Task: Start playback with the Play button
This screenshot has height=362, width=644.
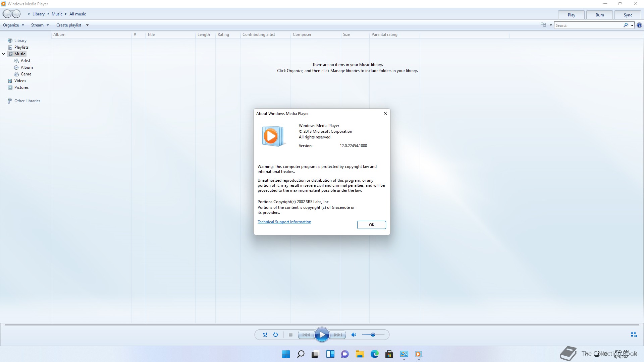Action: (322, 335)
